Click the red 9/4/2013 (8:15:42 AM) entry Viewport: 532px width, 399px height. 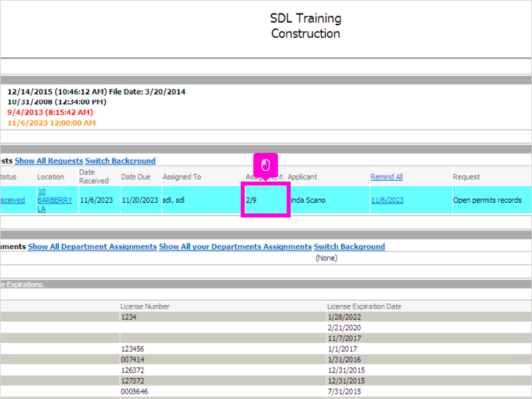51,112
